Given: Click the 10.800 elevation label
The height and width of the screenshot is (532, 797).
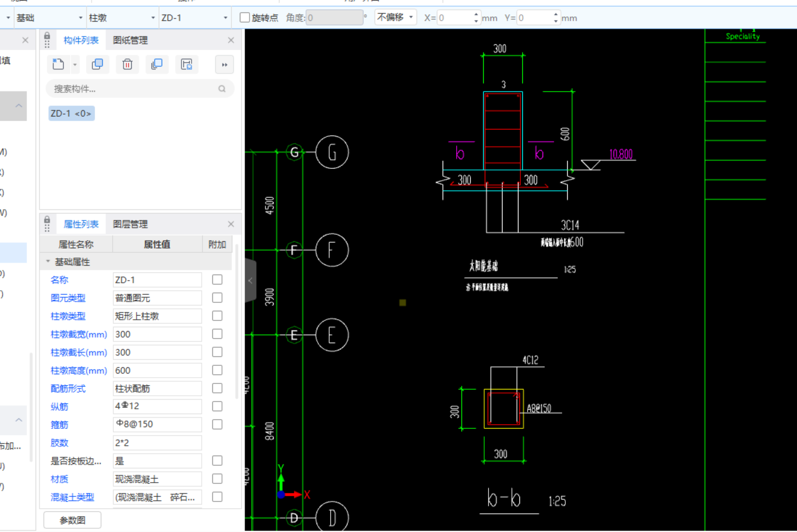Looking at the screenshot, I should click(621, 154).
